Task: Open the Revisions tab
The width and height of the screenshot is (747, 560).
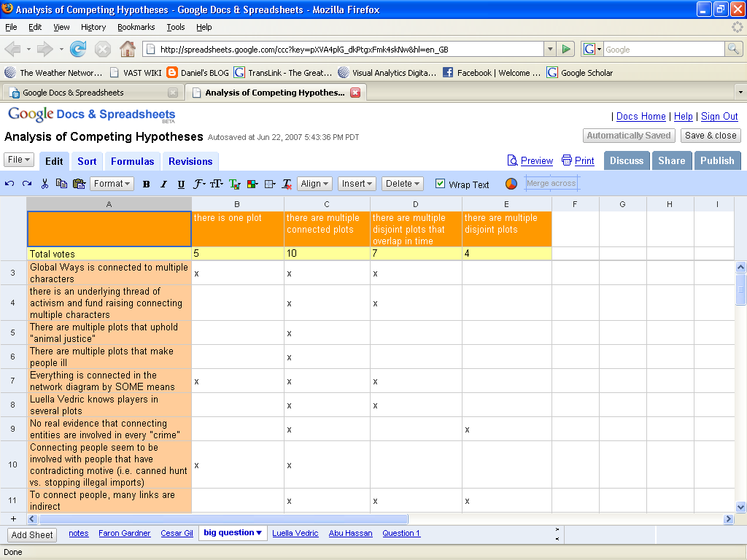Action: pos(190,161)
